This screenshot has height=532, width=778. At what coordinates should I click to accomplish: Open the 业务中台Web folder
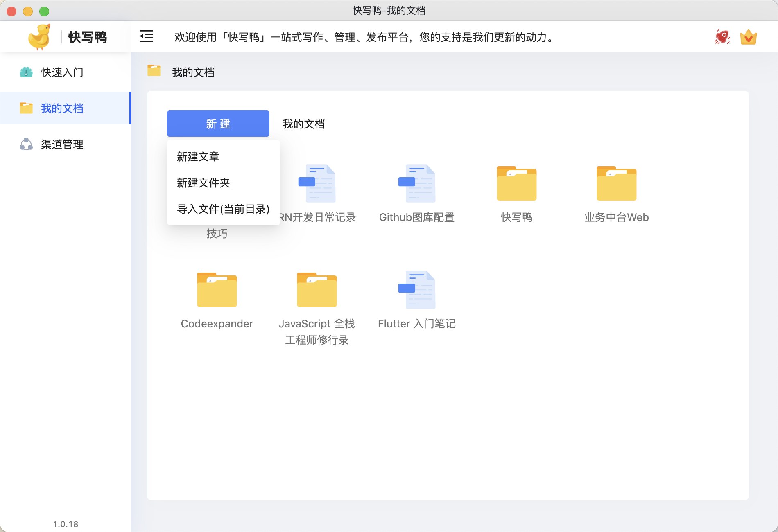[x=616, y=183]
